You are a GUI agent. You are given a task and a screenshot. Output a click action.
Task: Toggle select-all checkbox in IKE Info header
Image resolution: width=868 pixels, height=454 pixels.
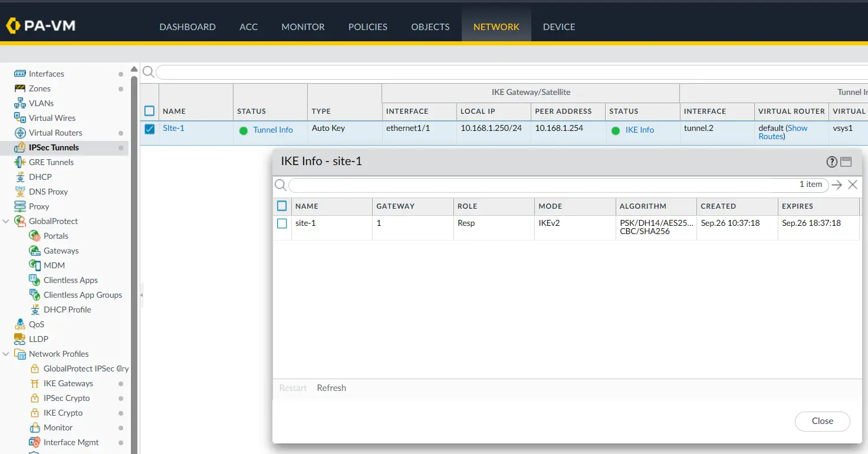(x=282, y=206)
